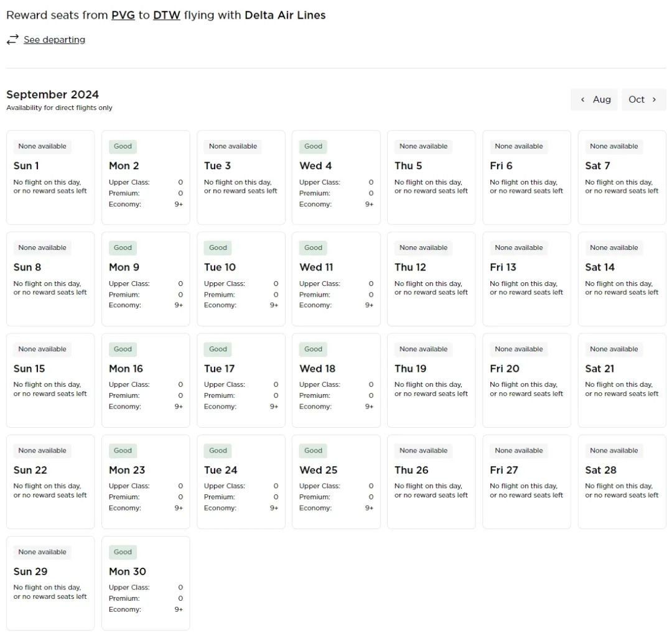Go to previous month Aug

594,99
